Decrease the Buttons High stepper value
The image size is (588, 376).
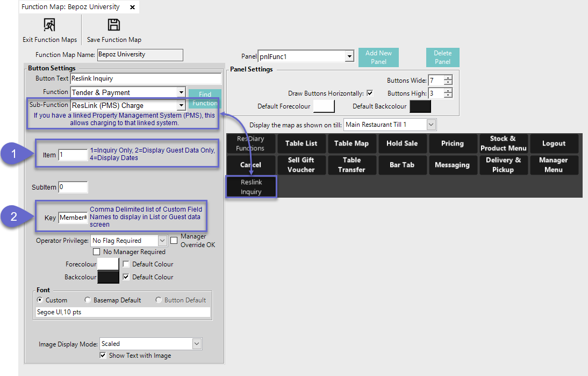[448, 96]
